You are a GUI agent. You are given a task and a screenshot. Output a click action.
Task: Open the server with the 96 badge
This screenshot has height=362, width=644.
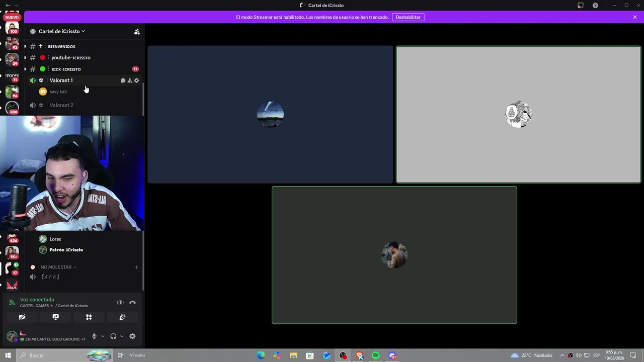(x=12, y=92)
